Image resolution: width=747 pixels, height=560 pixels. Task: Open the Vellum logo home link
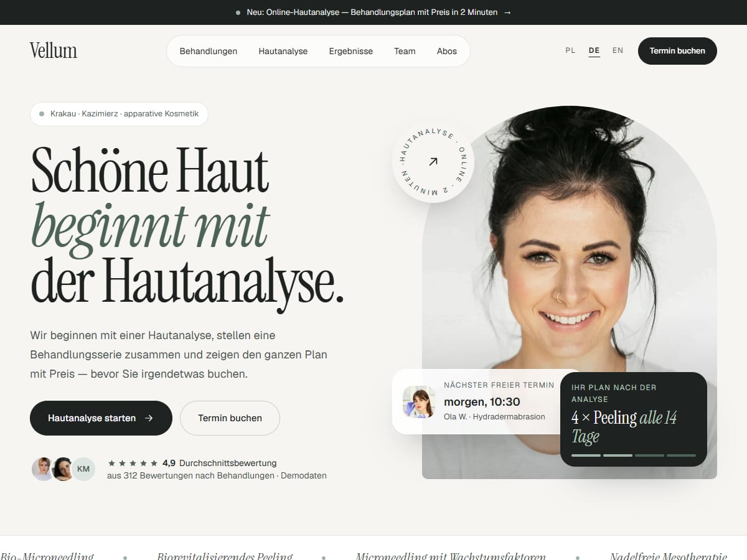(x=54, y=50)
